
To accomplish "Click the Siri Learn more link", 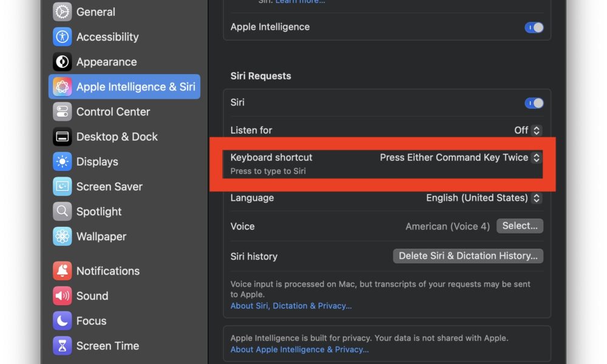I will [300, 2].
